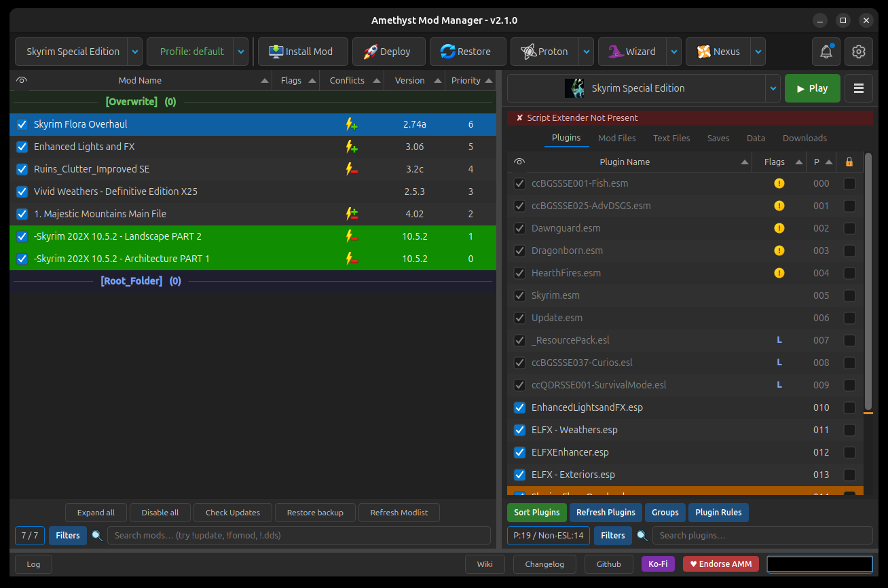Disable ELFXEnhancer.esp plugin checkbox
Viewport: 888px width, 588px height.
pyautogui.click(x=519, y=452)
